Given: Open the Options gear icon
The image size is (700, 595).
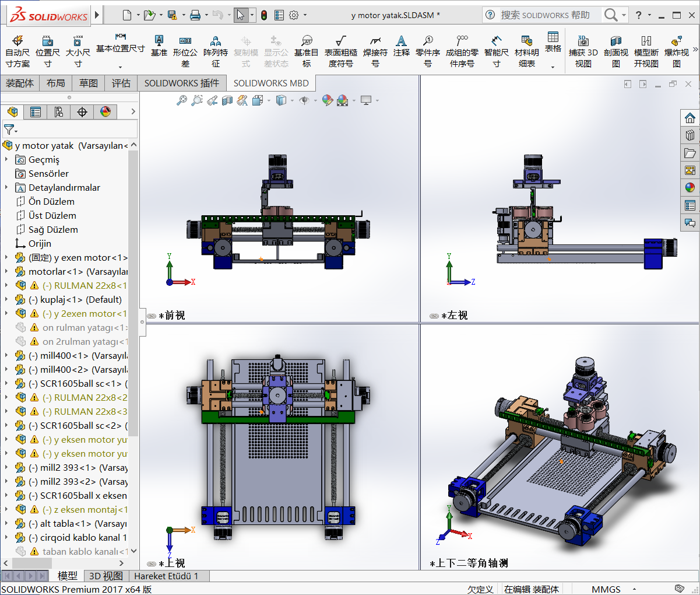Looking at the screenshot, I should 294,15.
